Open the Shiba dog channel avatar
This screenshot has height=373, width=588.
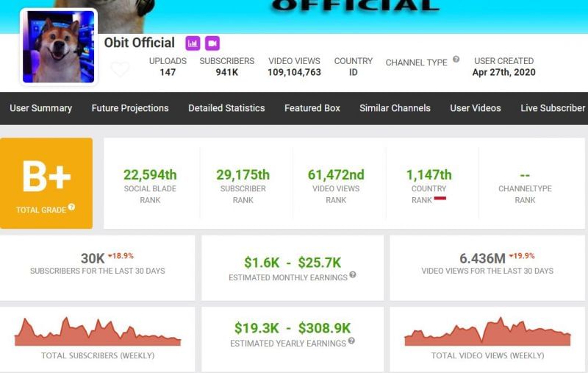click(x=58, y=46)
